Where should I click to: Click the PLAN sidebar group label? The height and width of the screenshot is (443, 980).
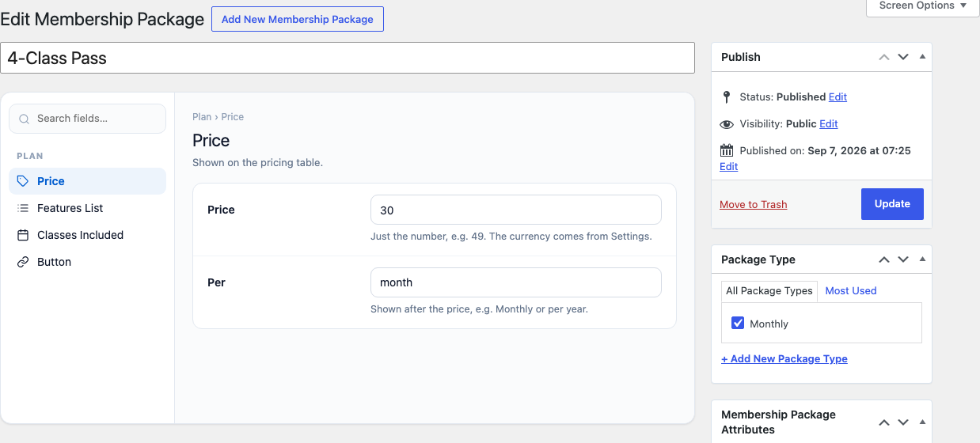30,157
